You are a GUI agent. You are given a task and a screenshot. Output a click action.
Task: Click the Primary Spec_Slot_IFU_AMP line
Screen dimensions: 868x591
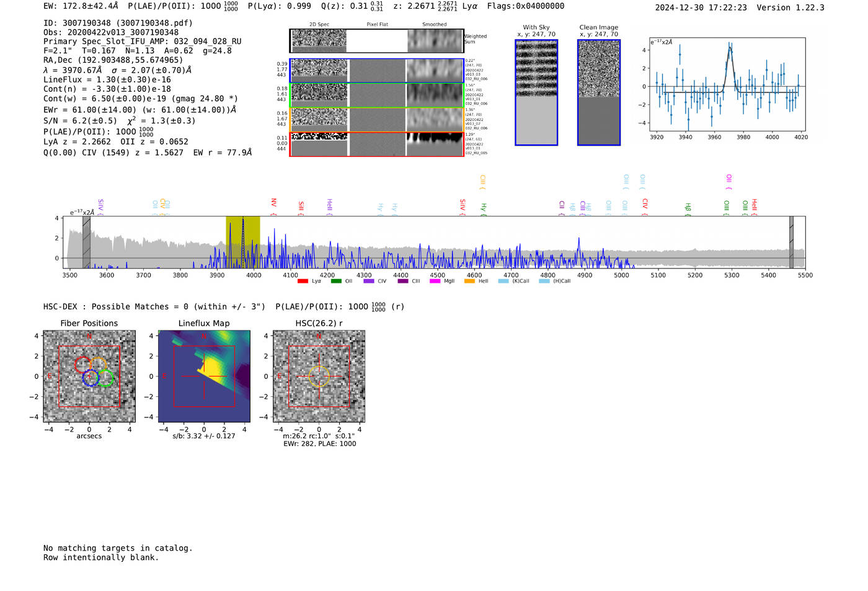(x=143, y=42)
